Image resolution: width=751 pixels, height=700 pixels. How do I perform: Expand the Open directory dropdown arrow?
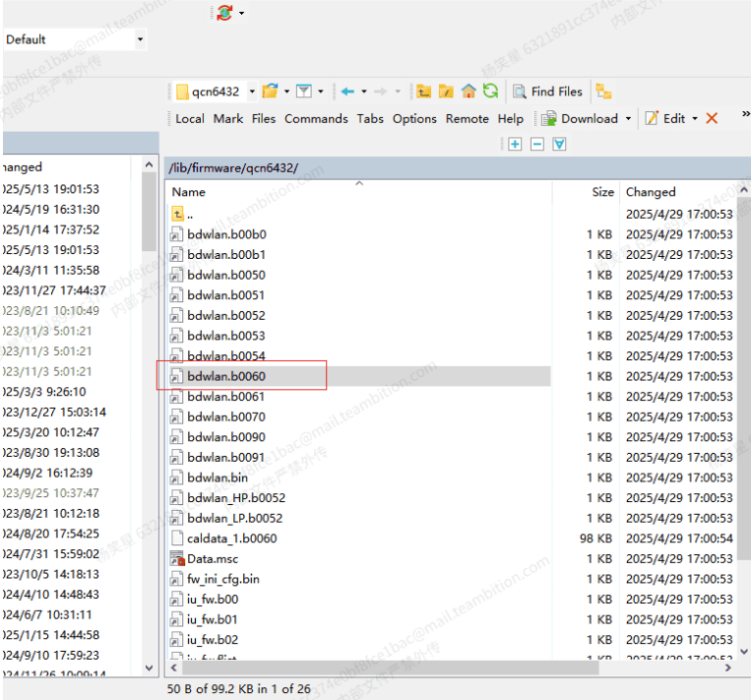[286, 91]
